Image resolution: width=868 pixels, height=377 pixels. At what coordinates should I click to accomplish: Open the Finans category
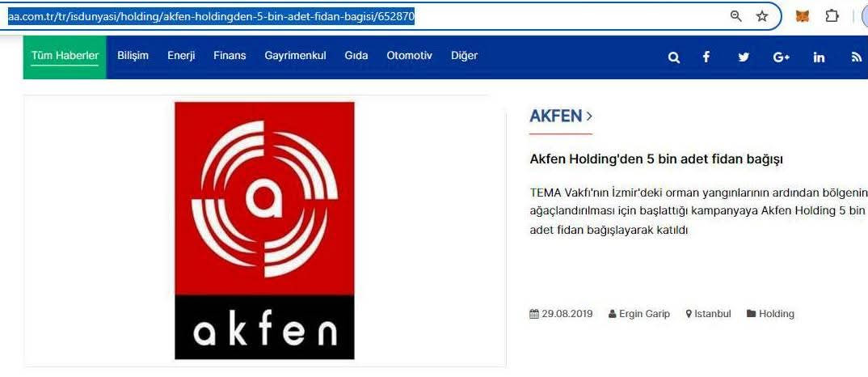(x=230, y=56)
